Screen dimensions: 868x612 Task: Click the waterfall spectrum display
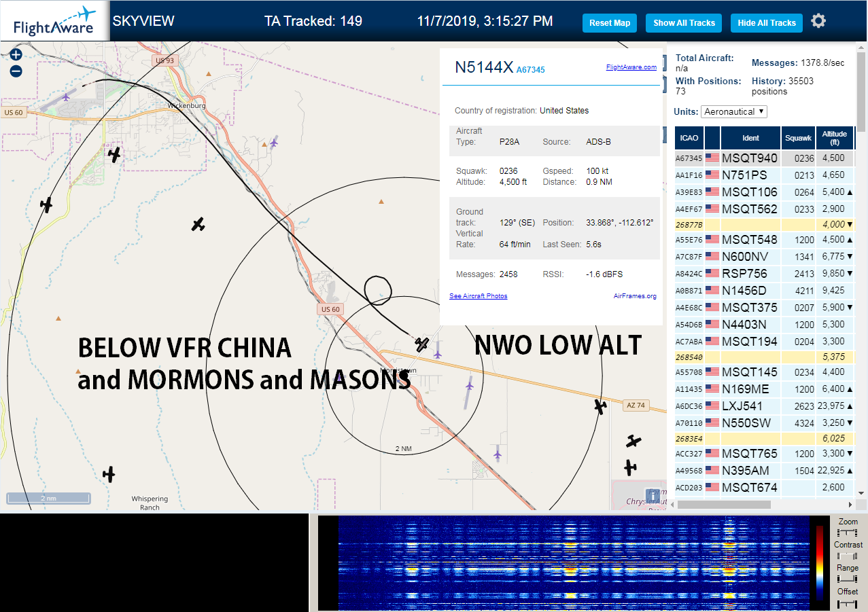(x=574, y=563)
